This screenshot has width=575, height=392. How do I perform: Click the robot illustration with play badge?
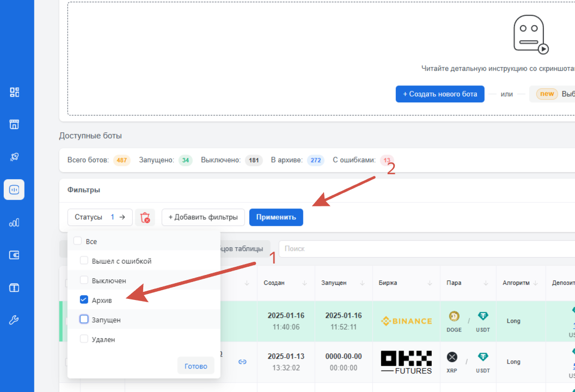point(531,34)
